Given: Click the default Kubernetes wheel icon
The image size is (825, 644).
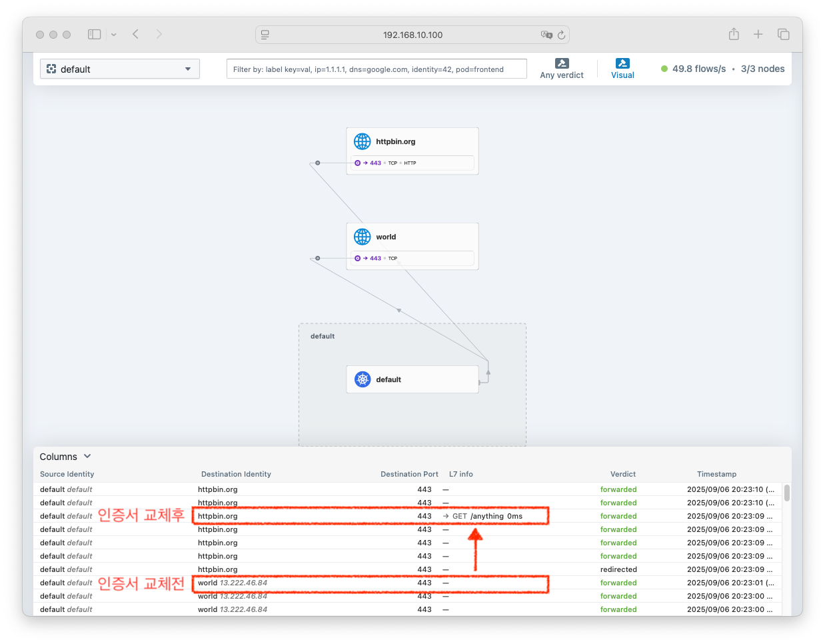Looking at the screenshot, I should 363,379.
